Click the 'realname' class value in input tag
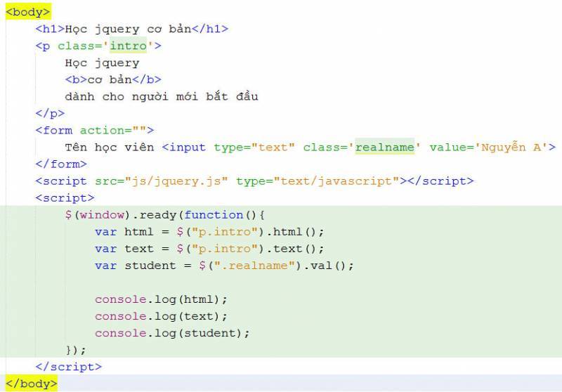 coord(384,147)
